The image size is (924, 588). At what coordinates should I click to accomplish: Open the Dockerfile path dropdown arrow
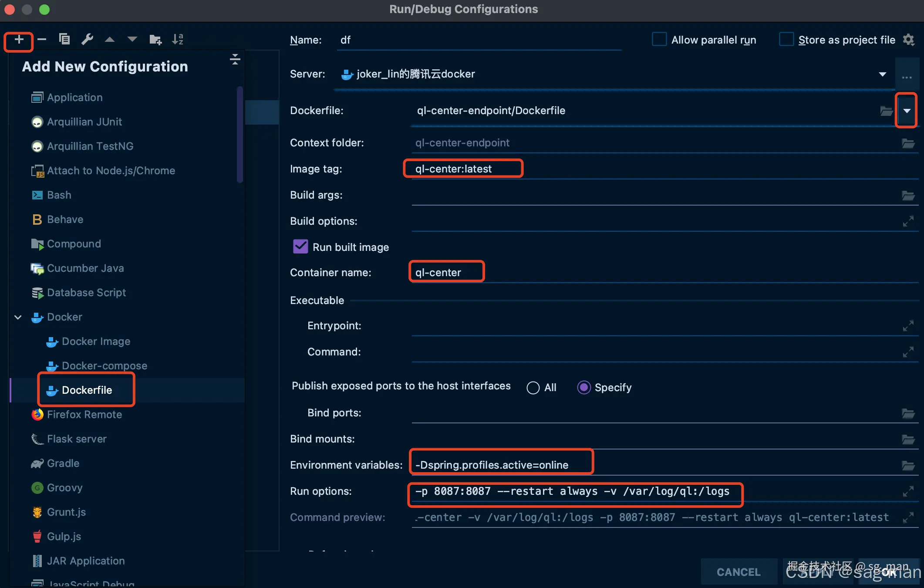point(907,111)
